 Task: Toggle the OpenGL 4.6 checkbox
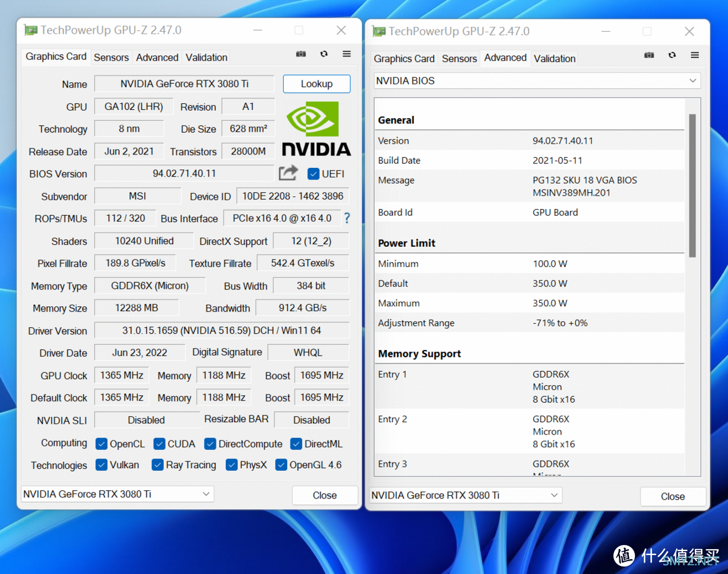(281, 465)
